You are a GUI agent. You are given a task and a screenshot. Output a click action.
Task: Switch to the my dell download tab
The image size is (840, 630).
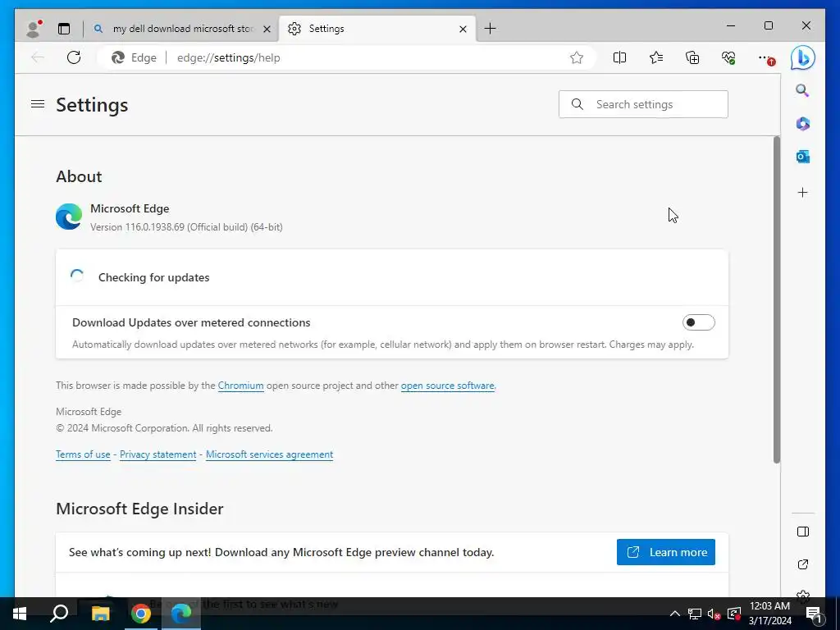coord(183,29)
